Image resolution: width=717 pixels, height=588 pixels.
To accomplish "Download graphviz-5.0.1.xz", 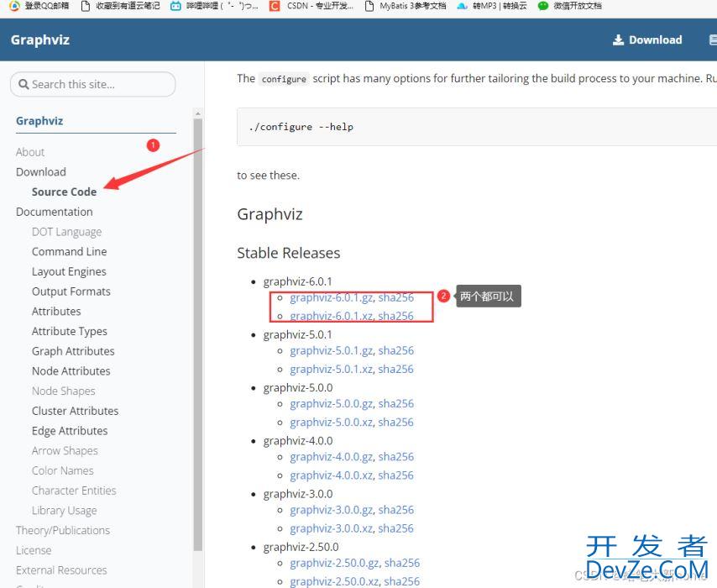I will 332,370.
